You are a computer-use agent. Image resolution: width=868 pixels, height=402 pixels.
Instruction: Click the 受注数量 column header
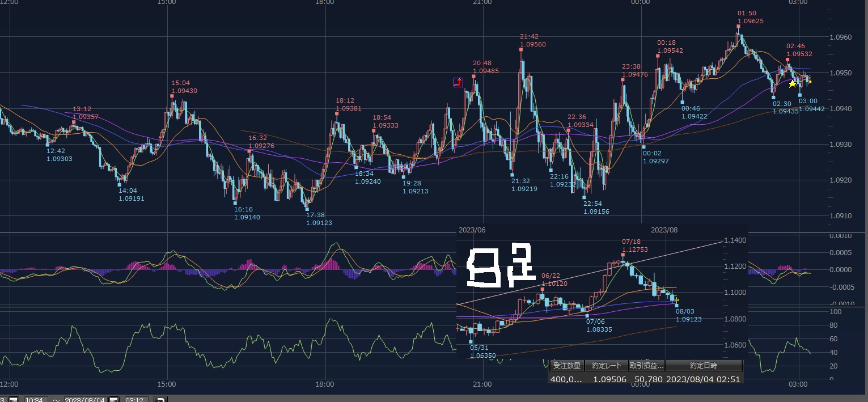[x=565, y=366]
